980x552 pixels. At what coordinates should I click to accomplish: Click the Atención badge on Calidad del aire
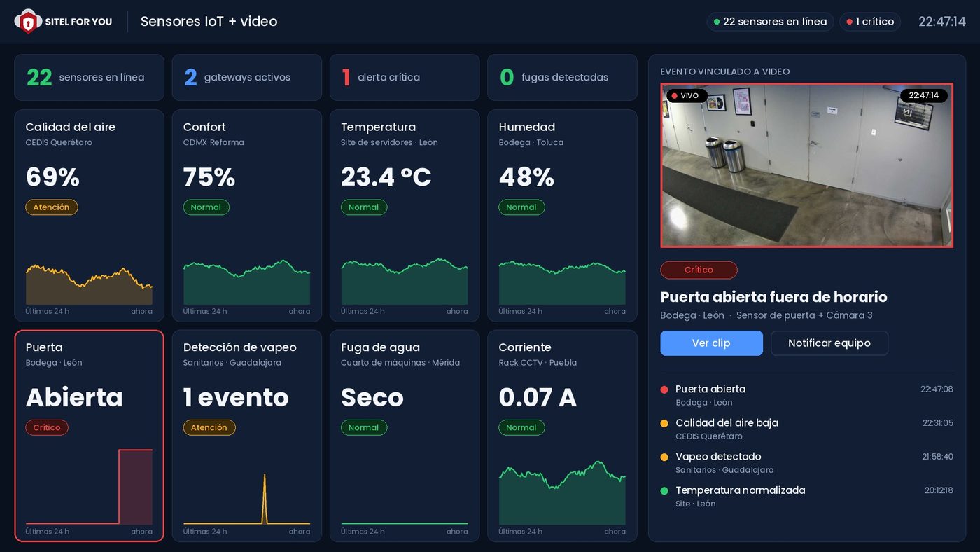coord(52,207)
